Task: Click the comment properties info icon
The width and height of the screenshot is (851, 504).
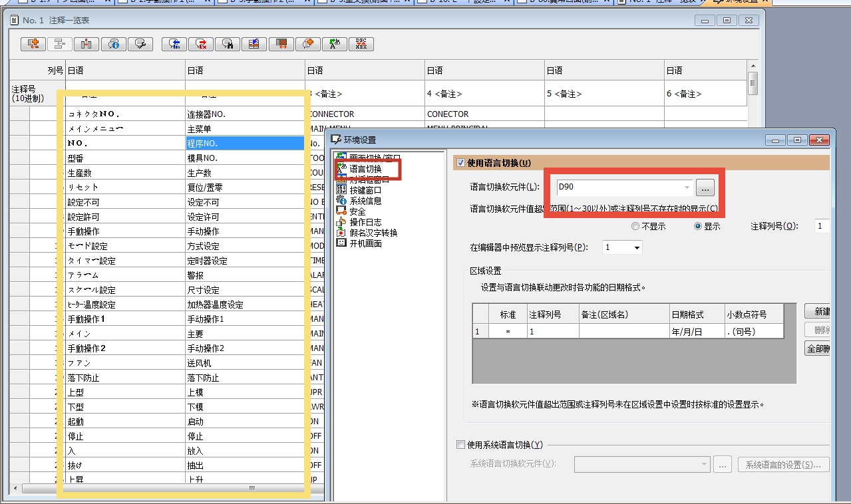Action: click(113, 44)
